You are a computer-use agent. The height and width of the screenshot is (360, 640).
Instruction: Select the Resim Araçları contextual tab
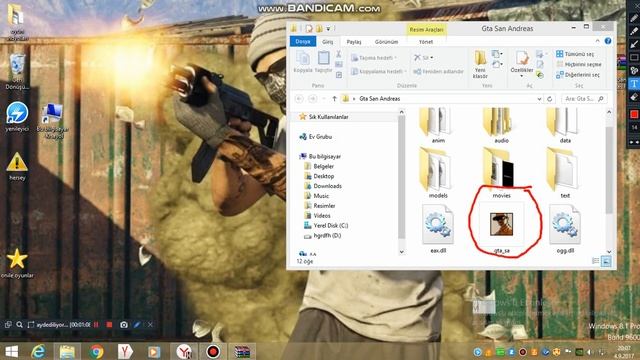(426, 29)
